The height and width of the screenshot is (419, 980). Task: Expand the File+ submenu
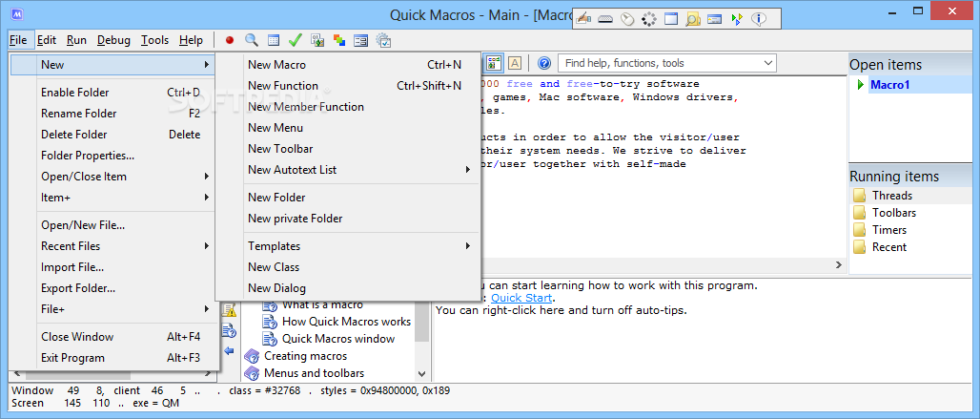113,309
